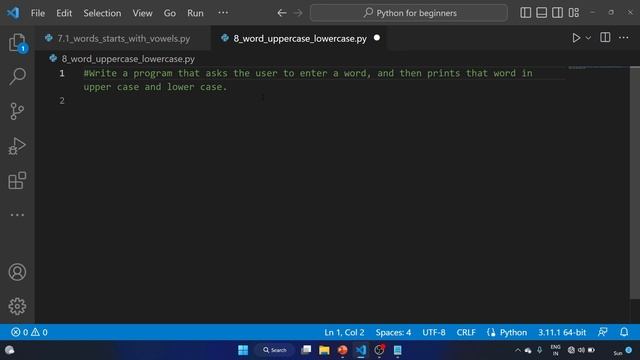Select the 8_word_uppercase_lowercase.py tab

point(299,38)
